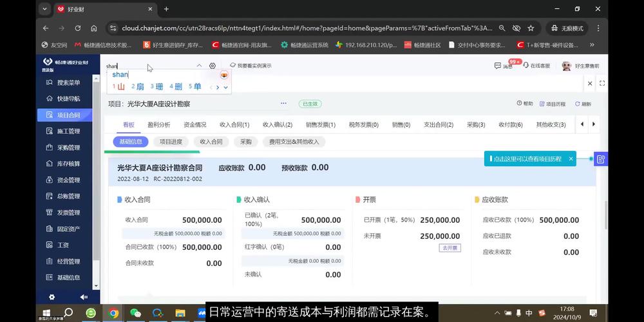Switch to 收入合同(1) tab

click(234, 125)
